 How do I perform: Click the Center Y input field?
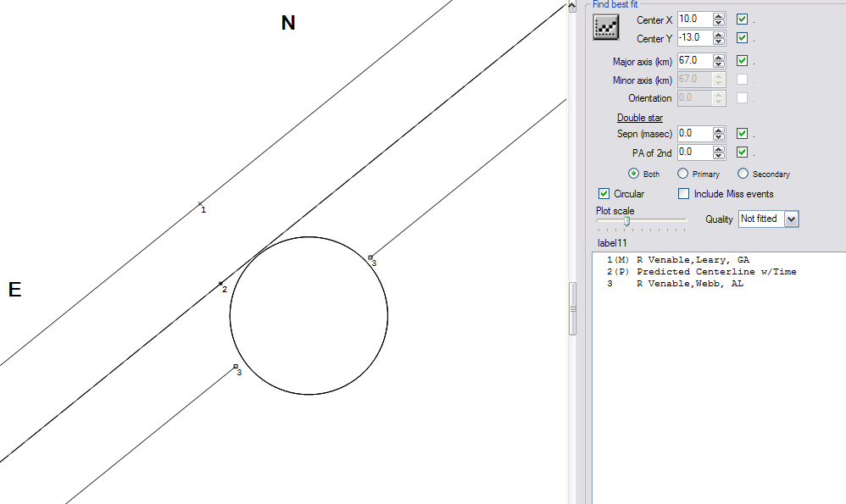[695, 38]
